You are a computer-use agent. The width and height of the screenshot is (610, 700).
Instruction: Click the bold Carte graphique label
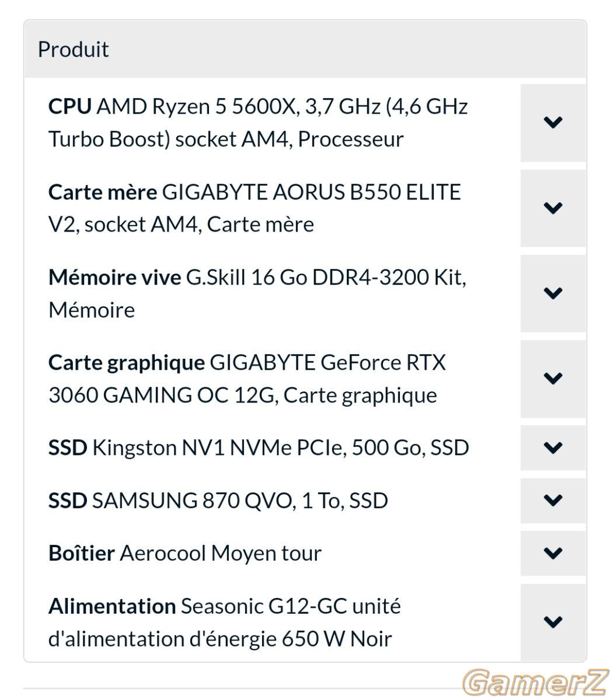(127, 363)
